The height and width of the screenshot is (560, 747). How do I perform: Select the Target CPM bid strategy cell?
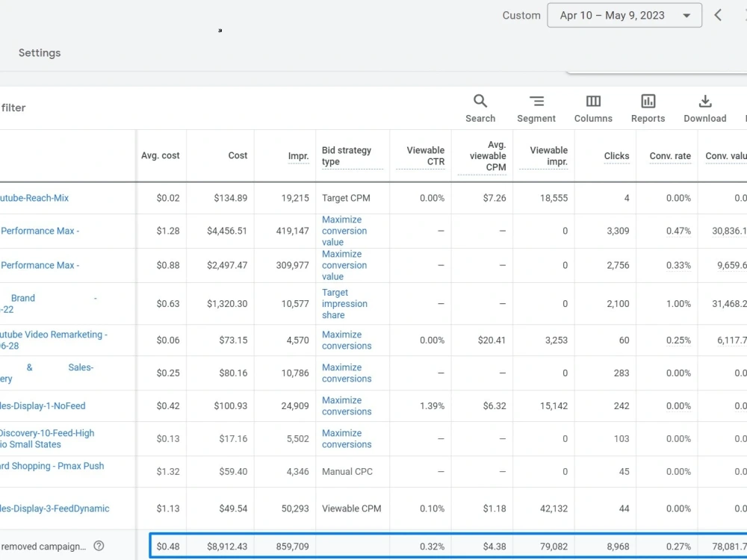[346, 198]
